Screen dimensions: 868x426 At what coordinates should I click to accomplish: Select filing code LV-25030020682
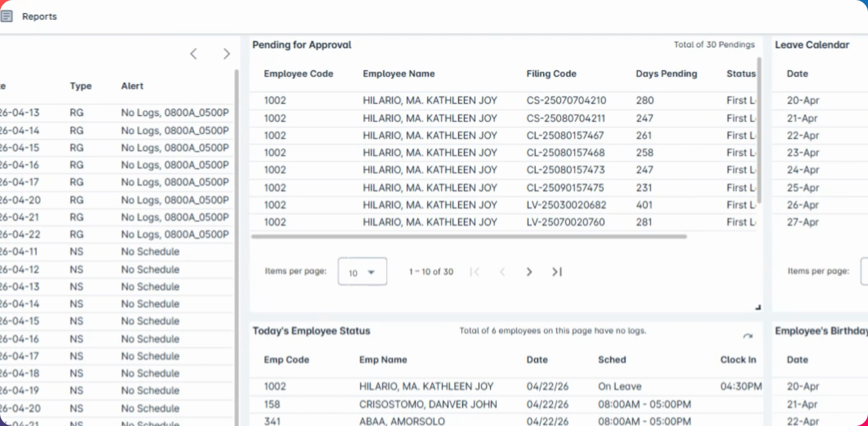[566, 205]
